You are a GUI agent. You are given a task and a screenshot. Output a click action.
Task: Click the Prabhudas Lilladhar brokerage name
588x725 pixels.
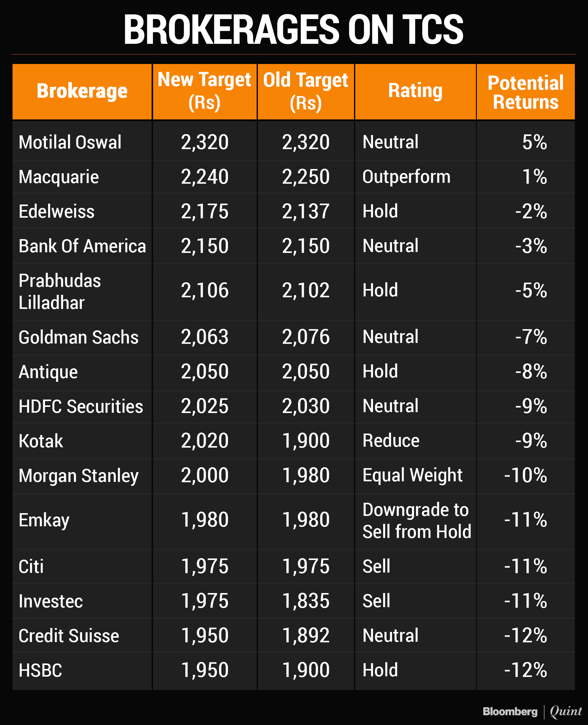60,291
